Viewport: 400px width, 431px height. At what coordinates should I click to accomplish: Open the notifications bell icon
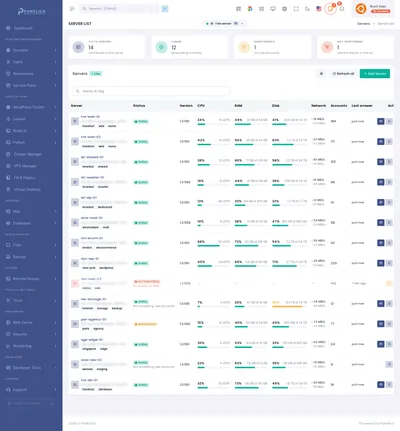(x=342, y=9)
